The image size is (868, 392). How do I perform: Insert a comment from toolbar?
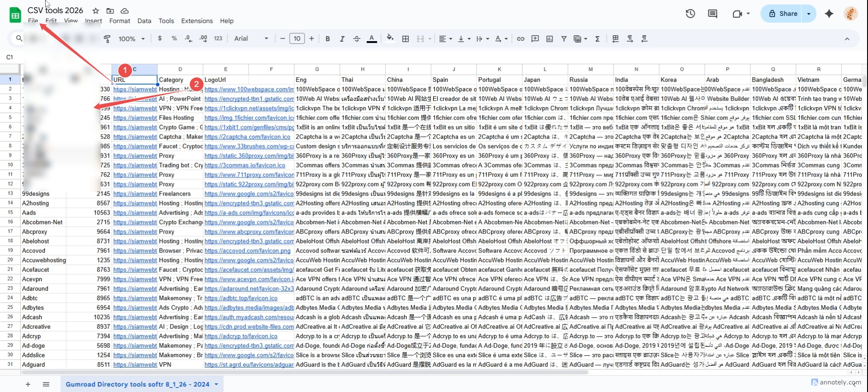coord(535,38)
